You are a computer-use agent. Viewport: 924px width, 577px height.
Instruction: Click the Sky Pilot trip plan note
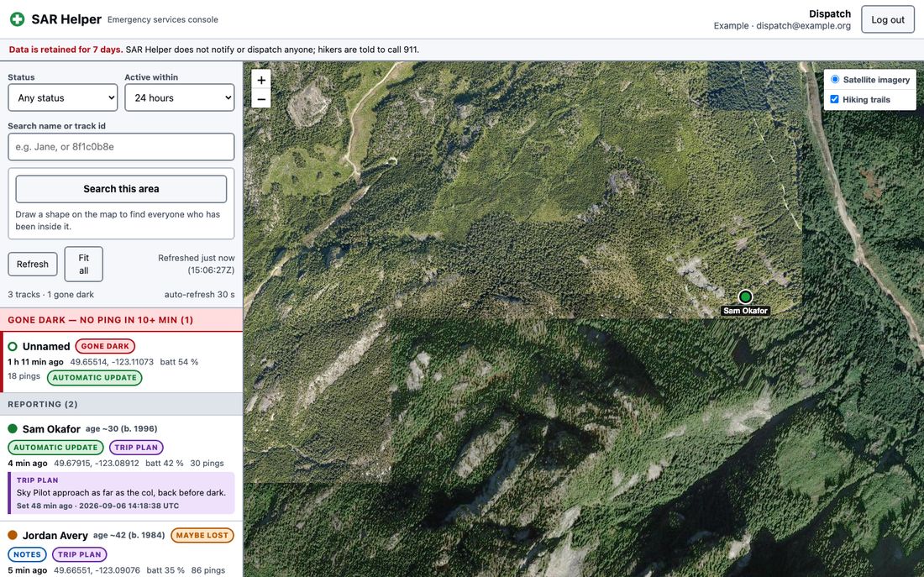point(121,493)
